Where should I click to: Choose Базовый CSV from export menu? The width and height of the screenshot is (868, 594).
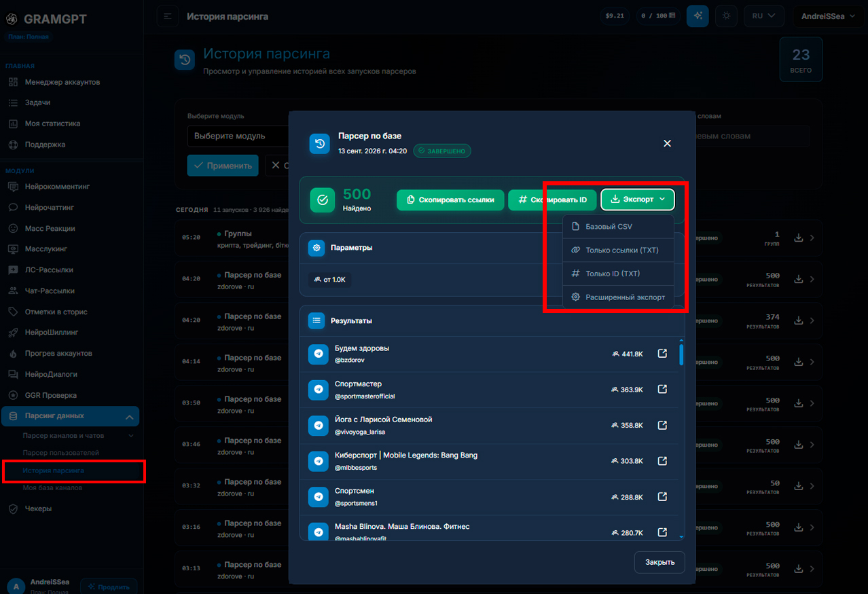pyautogui.click(x=618, y=227)
